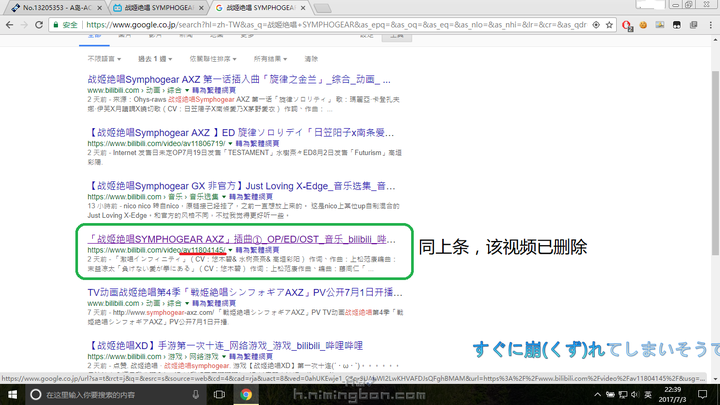Open Task View on the taskbar
720x405 pixels.
[x=219, y=394]
